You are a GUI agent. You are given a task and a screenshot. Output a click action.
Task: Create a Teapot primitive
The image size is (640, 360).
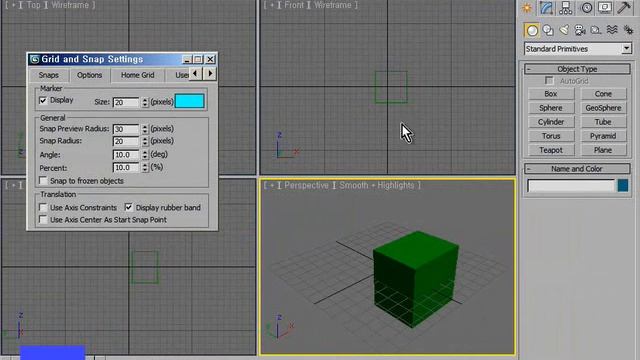click(551, 150)
